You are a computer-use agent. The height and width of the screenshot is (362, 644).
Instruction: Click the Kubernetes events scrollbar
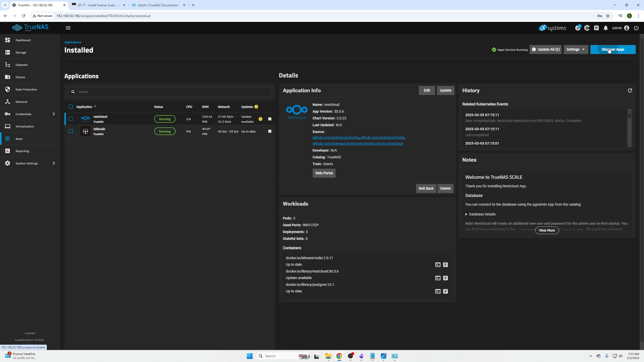click(629, 128)
